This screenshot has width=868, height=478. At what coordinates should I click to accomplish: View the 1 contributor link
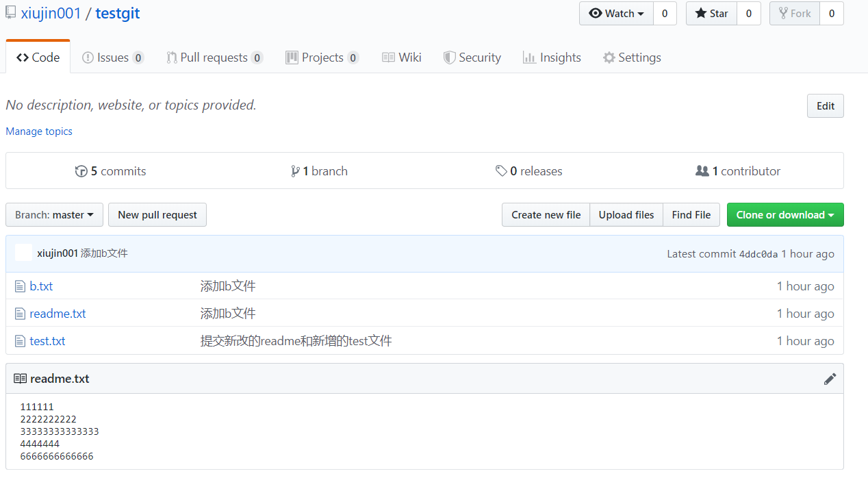coord(738,171)
